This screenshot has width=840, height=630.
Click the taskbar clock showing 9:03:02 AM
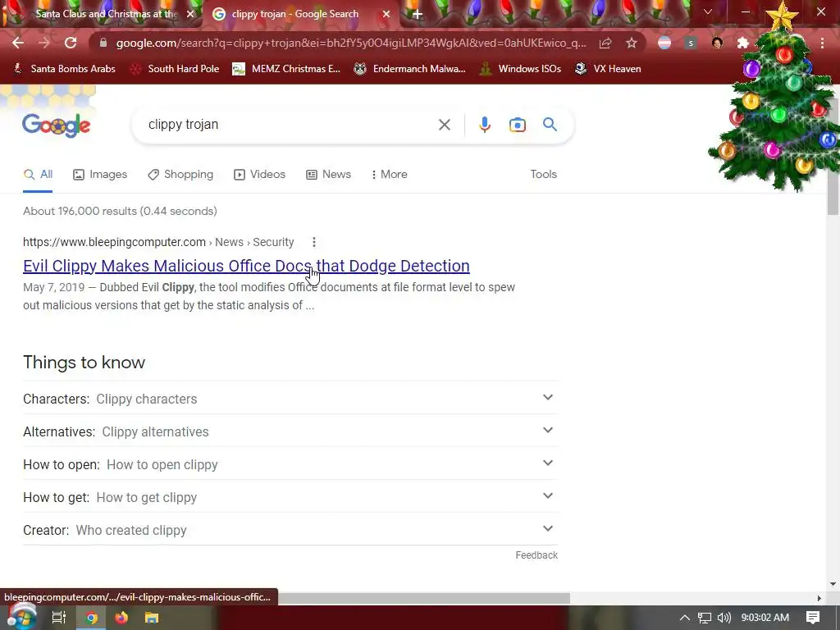point(765,618)
